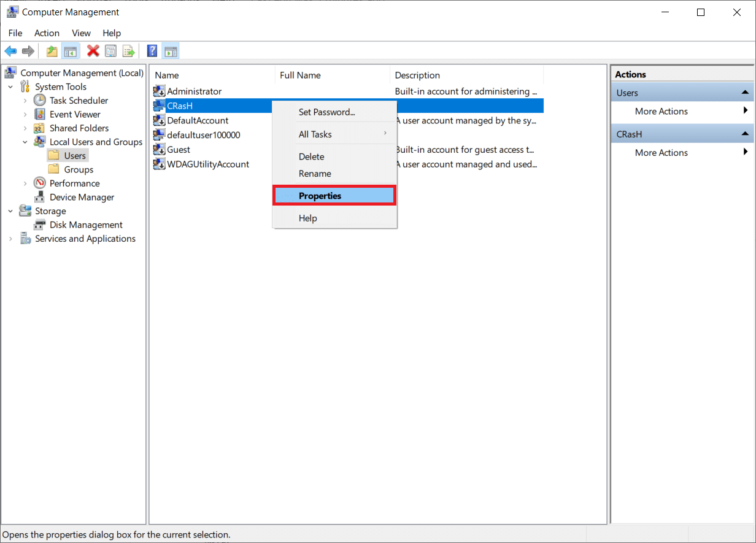
Task: Collapse the Users section in Actions pane
Action: pos(744,93)
